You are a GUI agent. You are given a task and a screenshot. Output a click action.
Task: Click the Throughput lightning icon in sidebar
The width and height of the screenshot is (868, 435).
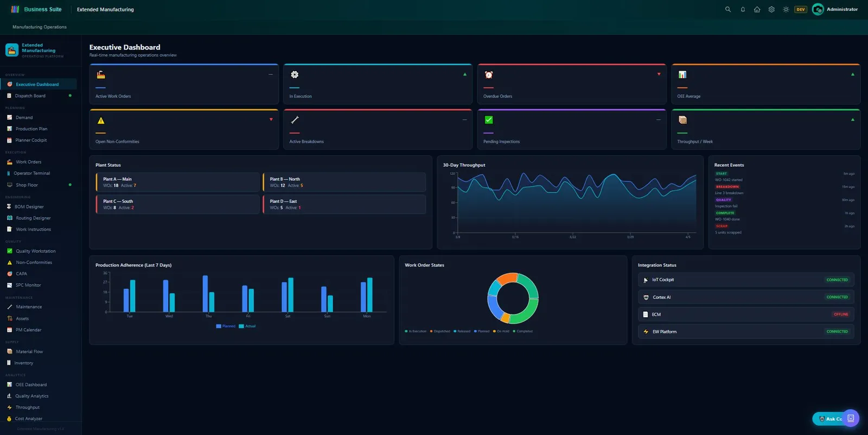pos(9,407)
